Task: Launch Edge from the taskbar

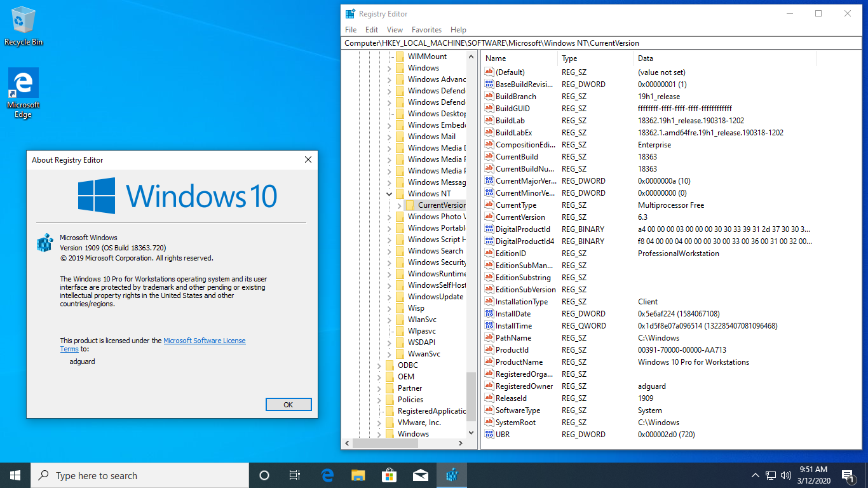Action: pyautogui.click(x=327, y=475)
